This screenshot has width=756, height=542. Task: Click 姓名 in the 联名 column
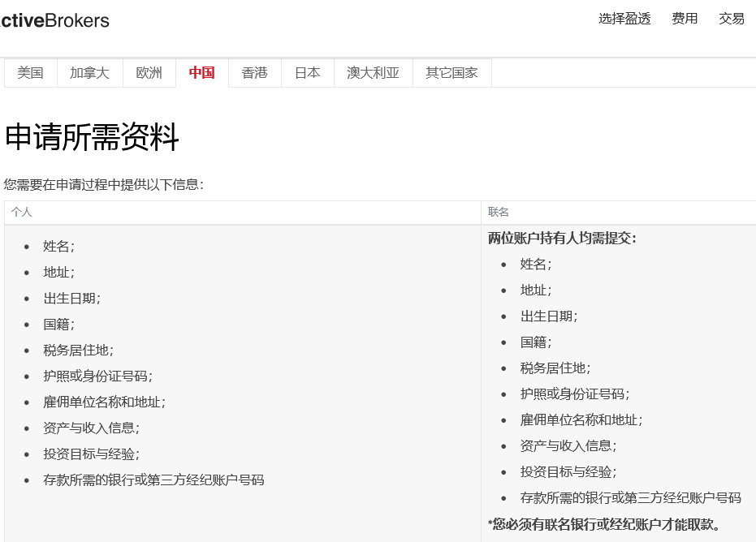[x=536, y=264]
